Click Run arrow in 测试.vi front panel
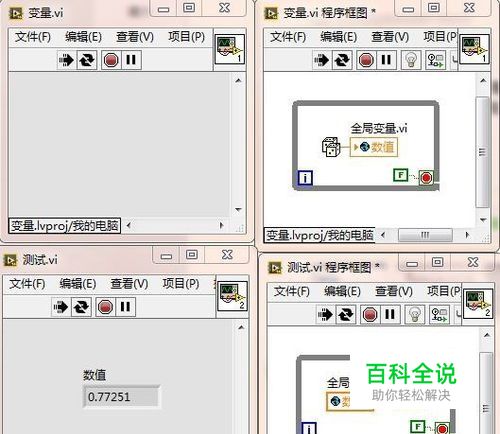Image resolution: width=500 pixels, height=434 pixels. tap(61, 307)
